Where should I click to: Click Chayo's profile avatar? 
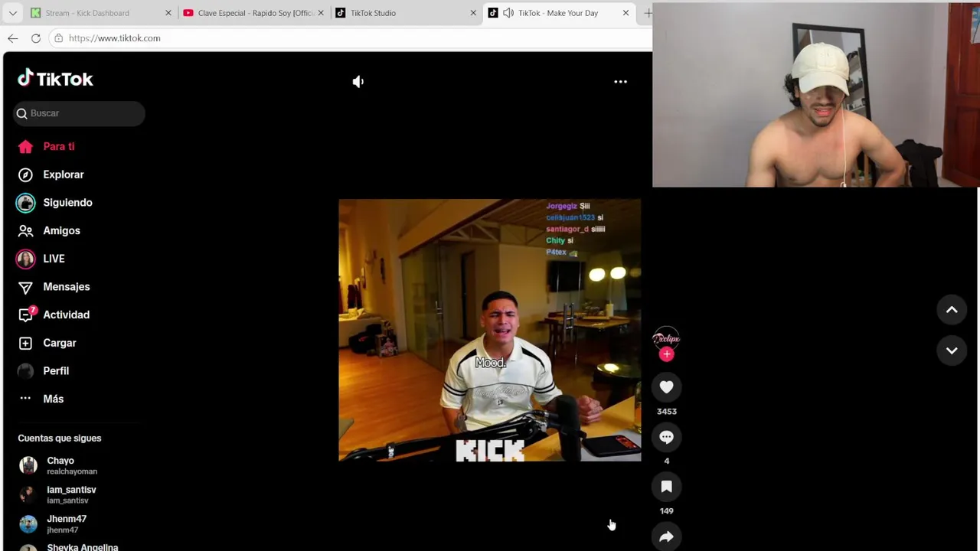pos(28,465)
